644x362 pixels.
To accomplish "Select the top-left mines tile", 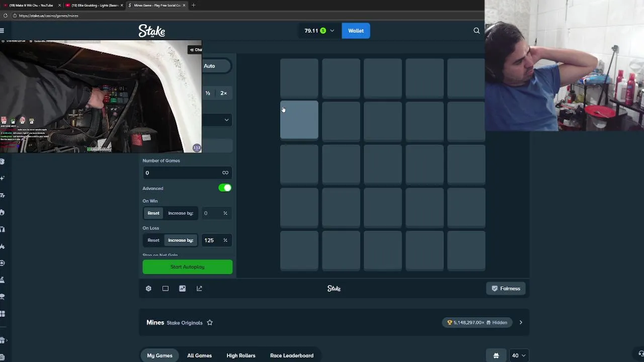I will (299, 77).
